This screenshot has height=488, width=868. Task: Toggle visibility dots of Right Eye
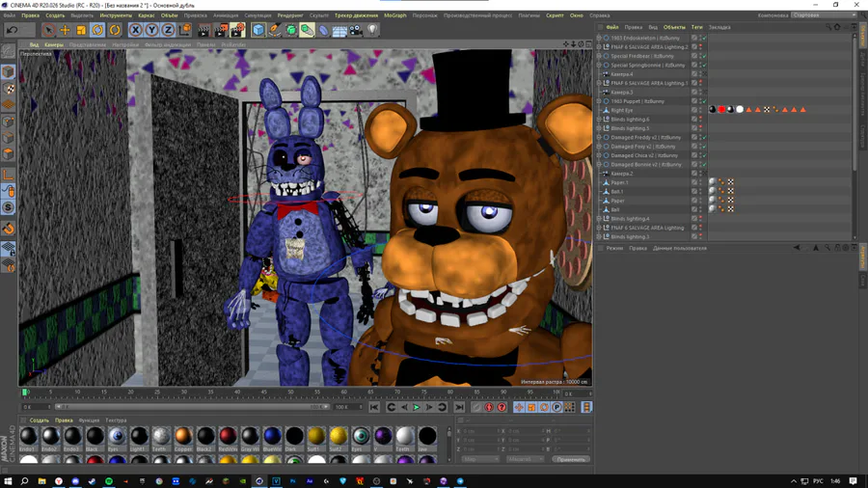click(x=700, y=110)
